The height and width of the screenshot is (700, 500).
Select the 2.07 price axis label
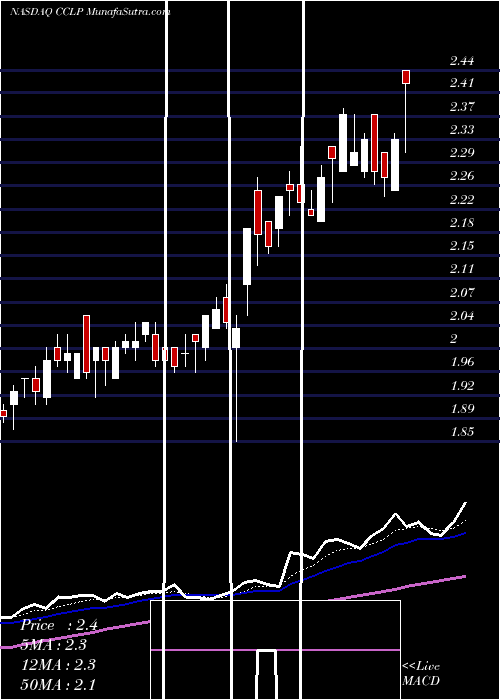tap(462, 293)
